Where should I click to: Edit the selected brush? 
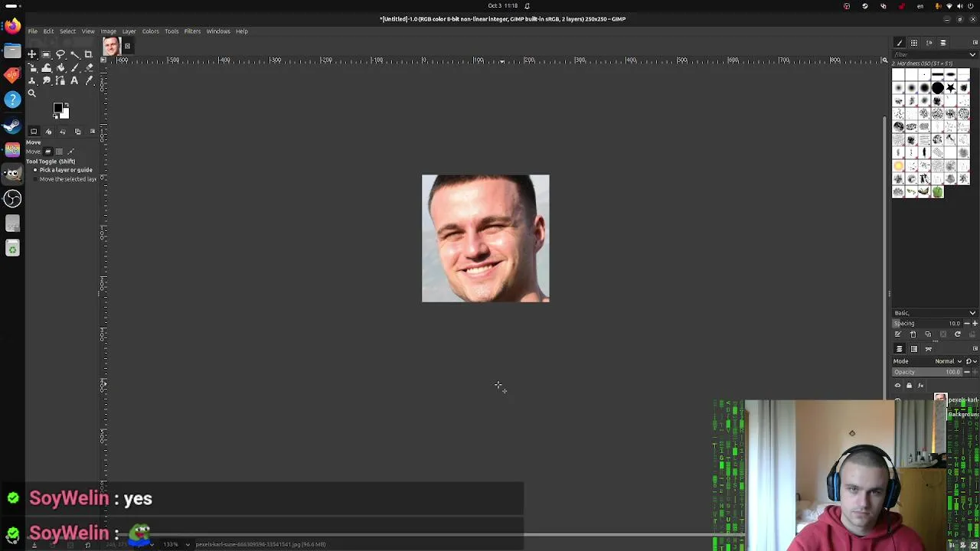tap(898, 334)
